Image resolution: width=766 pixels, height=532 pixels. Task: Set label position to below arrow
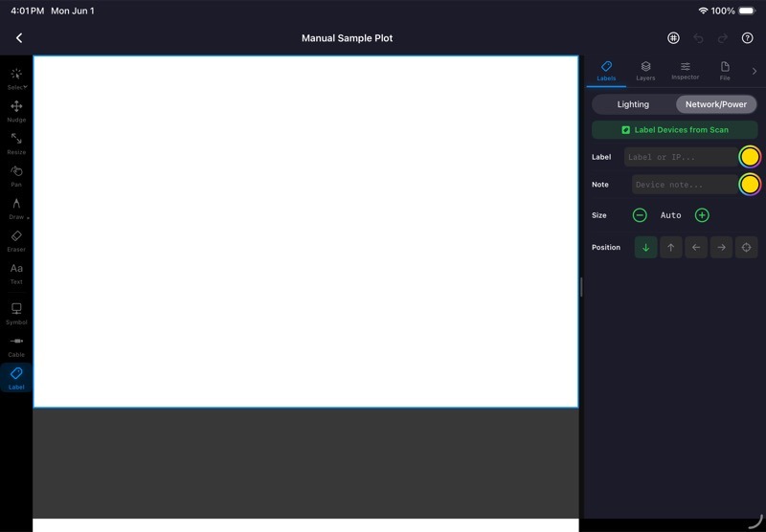click(645, 248)
